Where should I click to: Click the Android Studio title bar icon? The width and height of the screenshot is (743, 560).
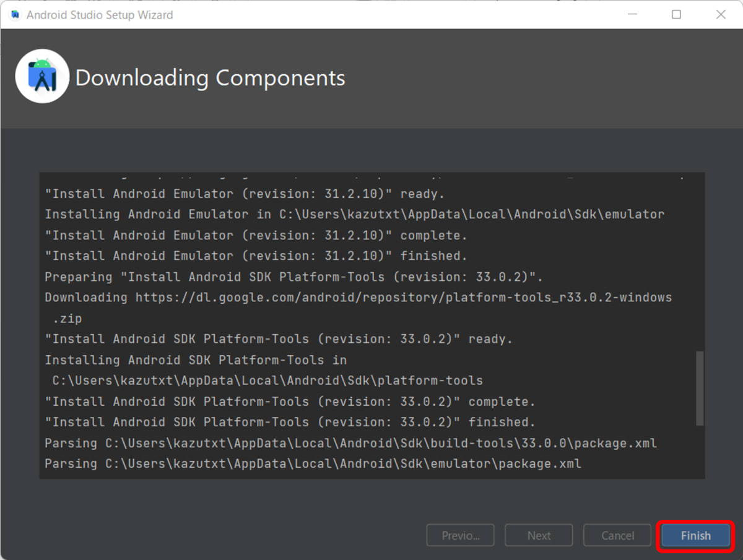pos(15,14)
